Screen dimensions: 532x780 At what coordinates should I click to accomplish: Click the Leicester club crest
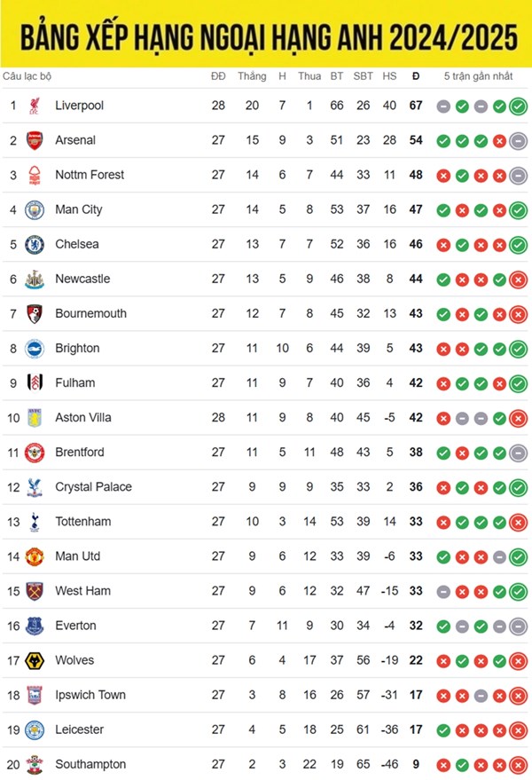(35, 730)
